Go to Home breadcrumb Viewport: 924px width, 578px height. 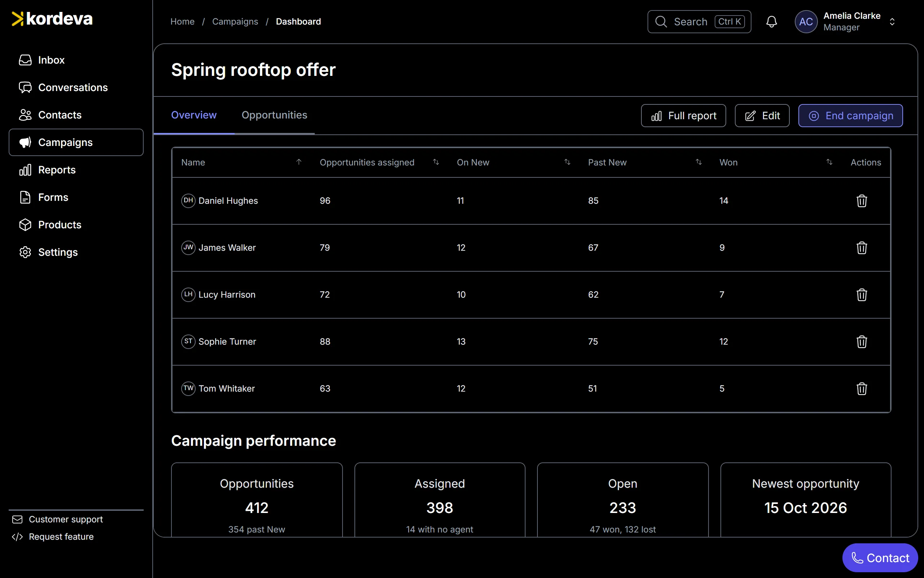[x=182, y=21]
